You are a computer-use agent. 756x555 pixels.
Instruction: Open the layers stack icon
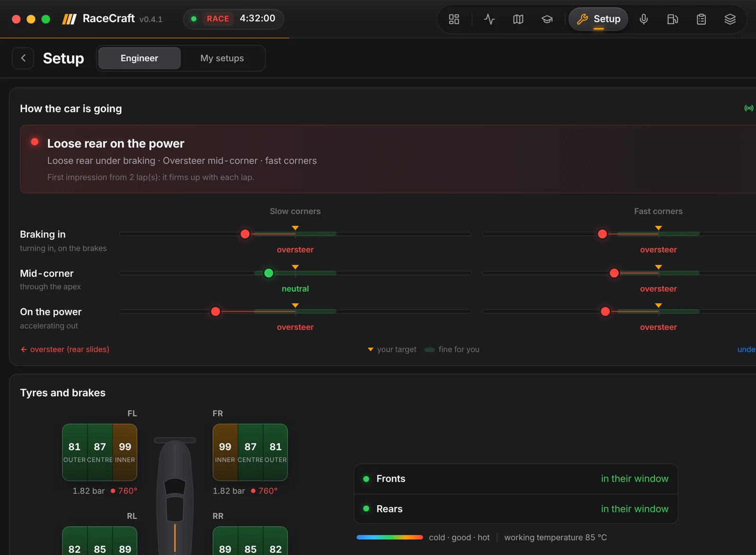[x=730, y=19]
